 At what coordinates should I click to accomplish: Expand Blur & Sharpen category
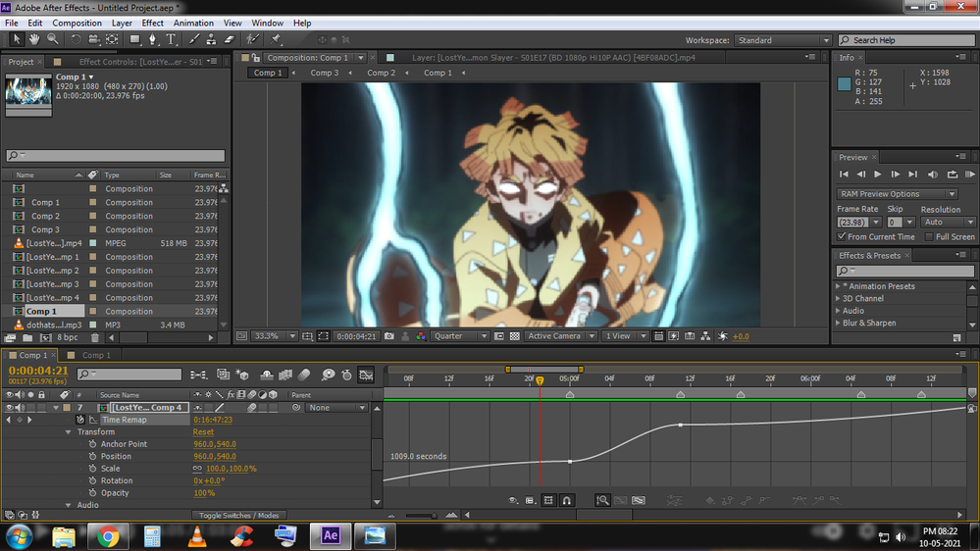pos(838,323)
